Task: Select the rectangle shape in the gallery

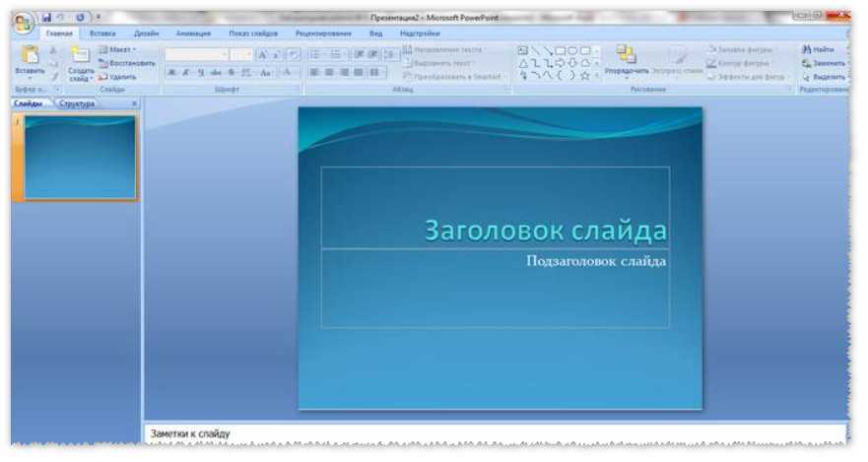Action: pyautogui.click(x=561, y=49)
